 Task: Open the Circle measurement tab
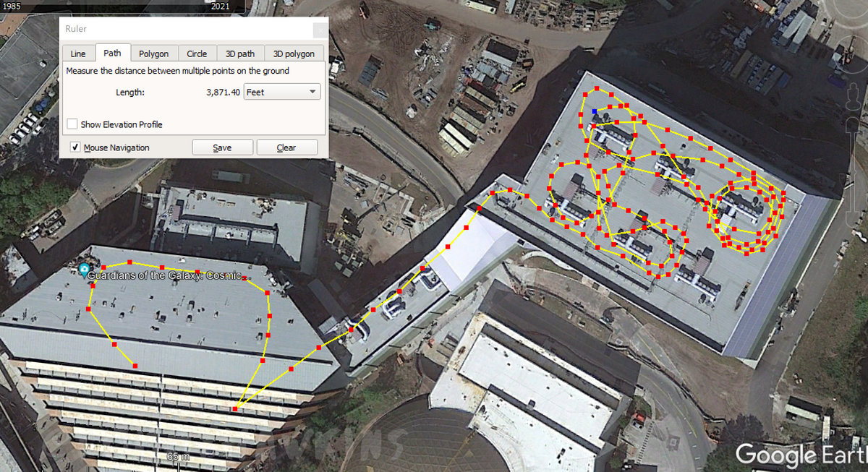pyautogui.click(x=197, y=53)
